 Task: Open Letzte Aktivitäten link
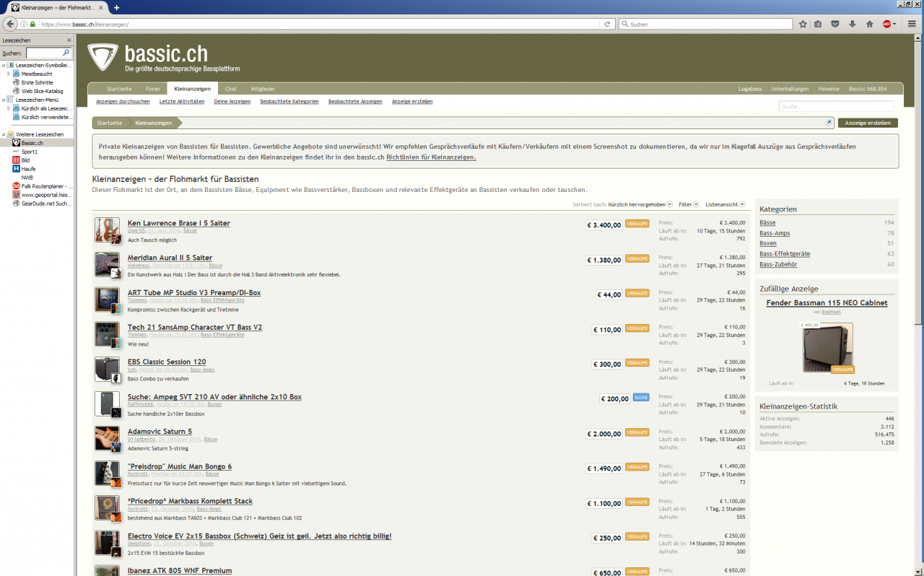click(x=182, y=102)
